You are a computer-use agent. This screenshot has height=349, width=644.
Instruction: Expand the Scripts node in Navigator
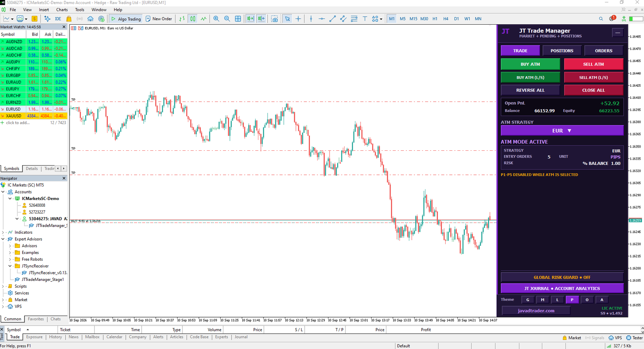click(3, 286)
